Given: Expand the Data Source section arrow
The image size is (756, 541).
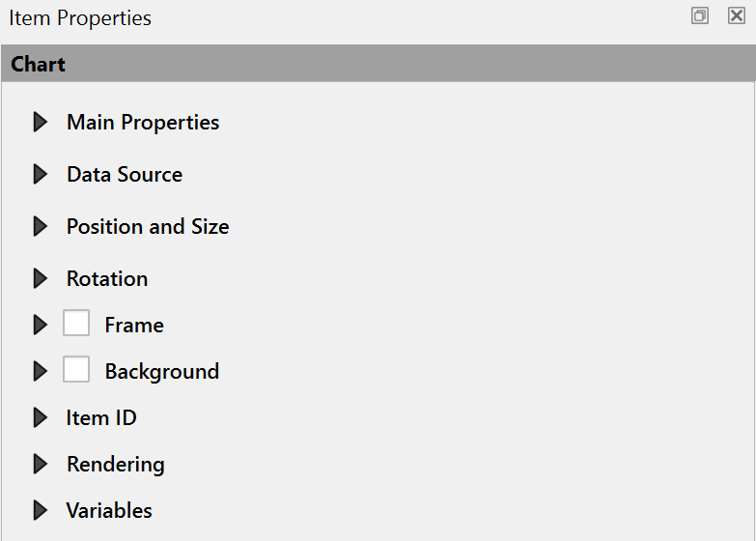Looking at the screenshot, I should coord(40,175).
